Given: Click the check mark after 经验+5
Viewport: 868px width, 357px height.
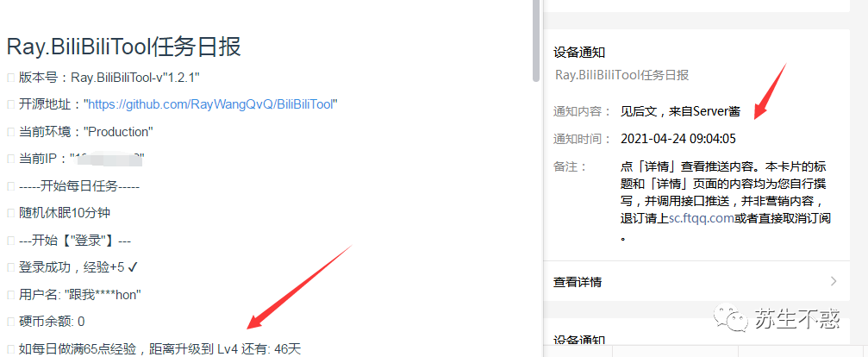Looking at the screenshot, I should pyautogui.click(x=132, y=267).
